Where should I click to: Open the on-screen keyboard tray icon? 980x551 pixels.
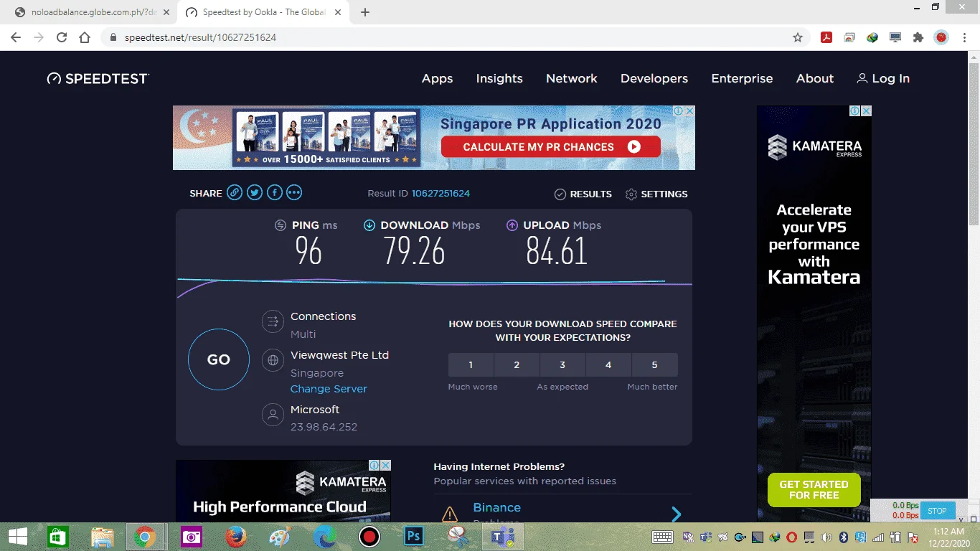point(662,537)
